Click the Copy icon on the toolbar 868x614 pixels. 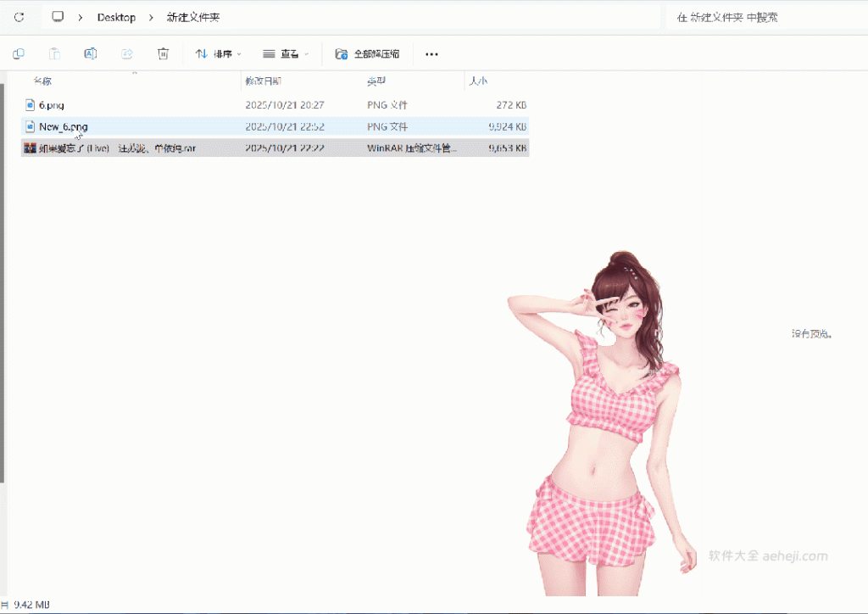coord(18,53)
